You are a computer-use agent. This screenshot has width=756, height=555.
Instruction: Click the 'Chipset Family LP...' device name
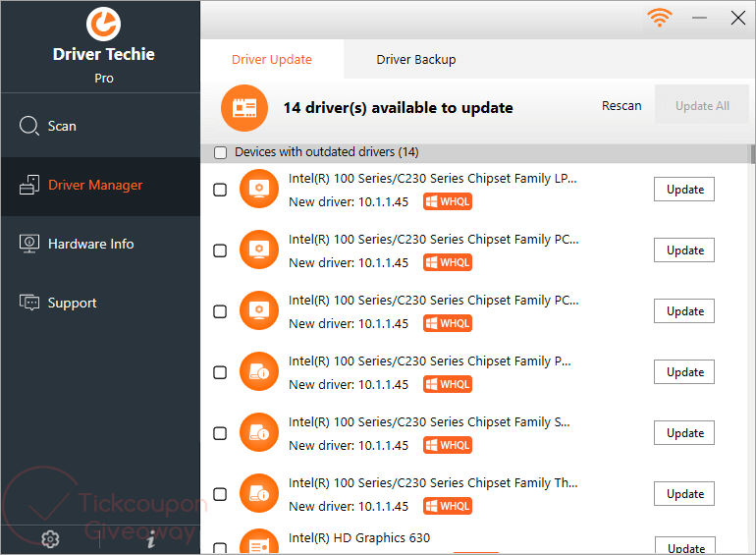pos(432,179)
